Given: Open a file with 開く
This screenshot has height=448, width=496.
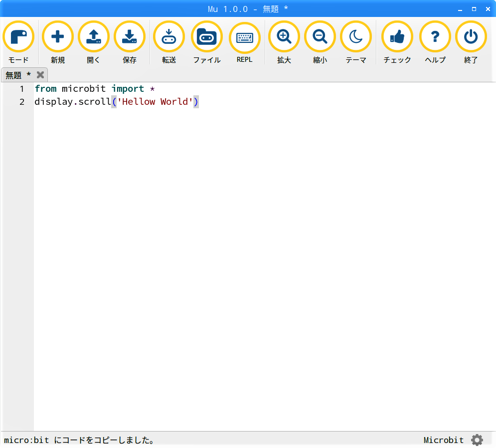Looking at the screenshot, I should (94, 42).
